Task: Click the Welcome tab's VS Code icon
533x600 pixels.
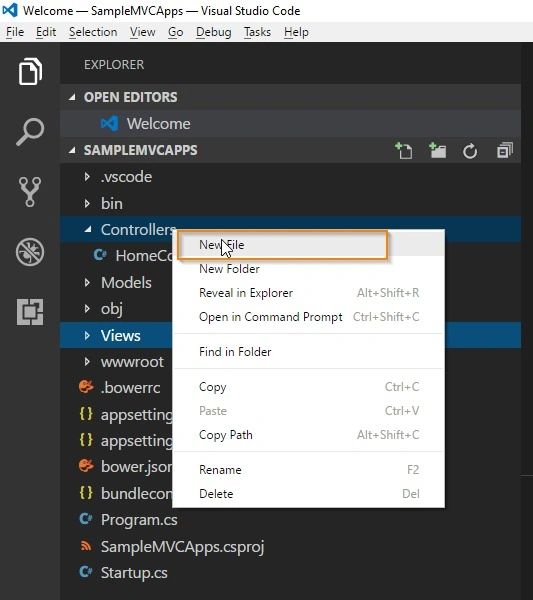Action: tap(109, 124)
